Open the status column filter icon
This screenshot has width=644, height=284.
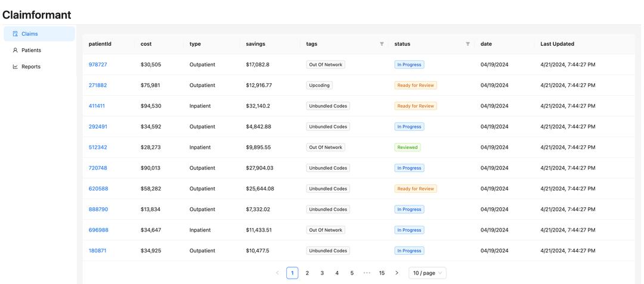(467, 44)
